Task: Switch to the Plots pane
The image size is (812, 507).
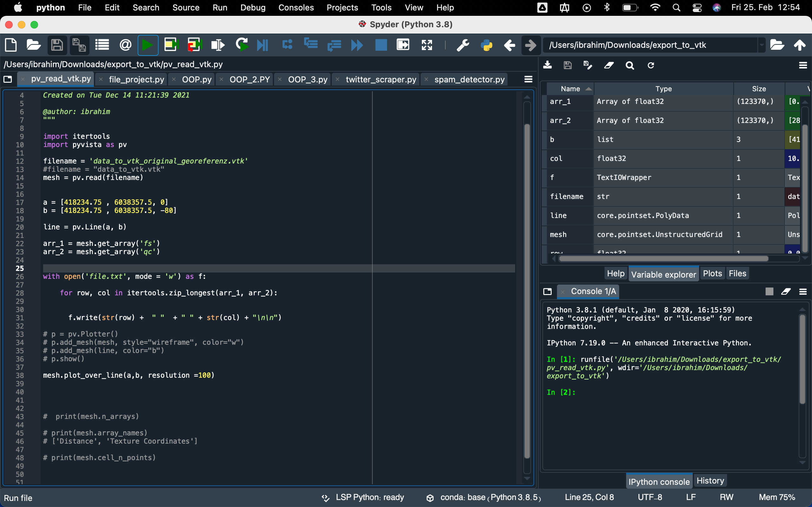Action: click(712, 273)
